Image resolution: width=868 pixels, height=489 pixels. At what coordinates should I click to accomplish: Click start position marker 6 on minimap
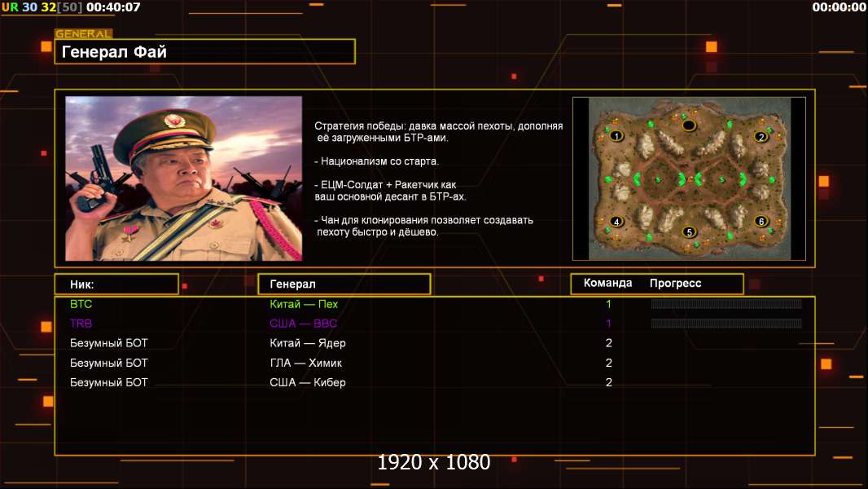coord(761,221)
